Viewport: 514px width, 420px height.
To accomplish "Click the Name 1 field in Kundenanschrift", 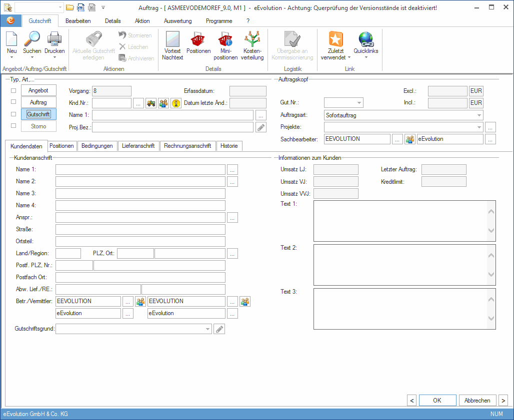I will pyautogui.click(x=140, y=170).
